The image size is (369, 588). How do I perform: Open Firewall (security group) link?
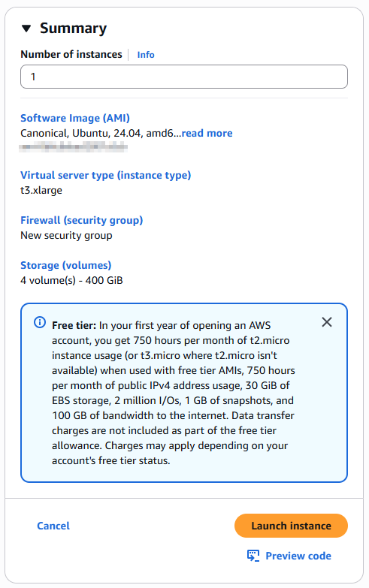coord(81,220)
